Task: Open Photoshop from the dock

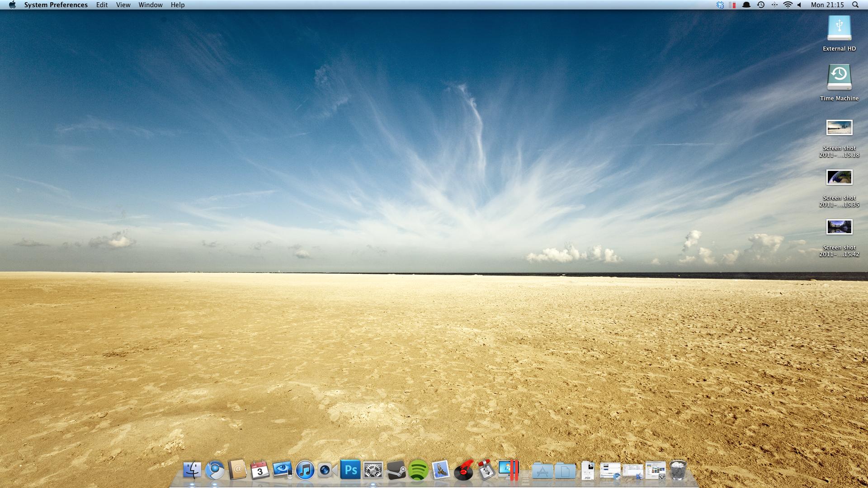Action: point(350,470)
